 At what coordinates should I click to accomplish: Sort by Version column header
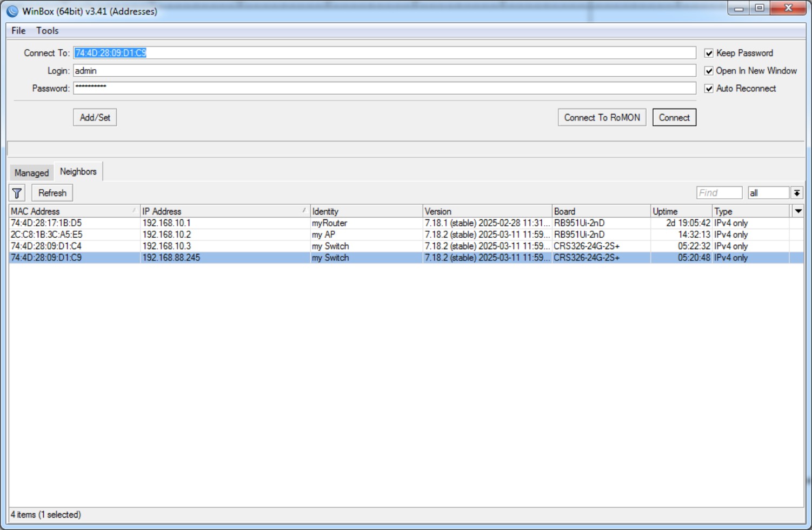click(487, 211)
